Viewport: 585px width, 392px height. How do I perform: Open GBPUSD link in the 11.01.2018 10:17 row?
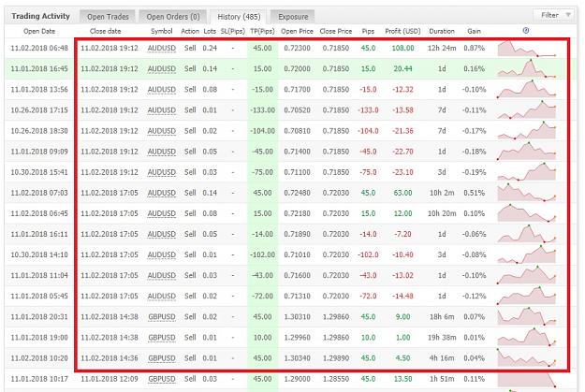(162, 379)
